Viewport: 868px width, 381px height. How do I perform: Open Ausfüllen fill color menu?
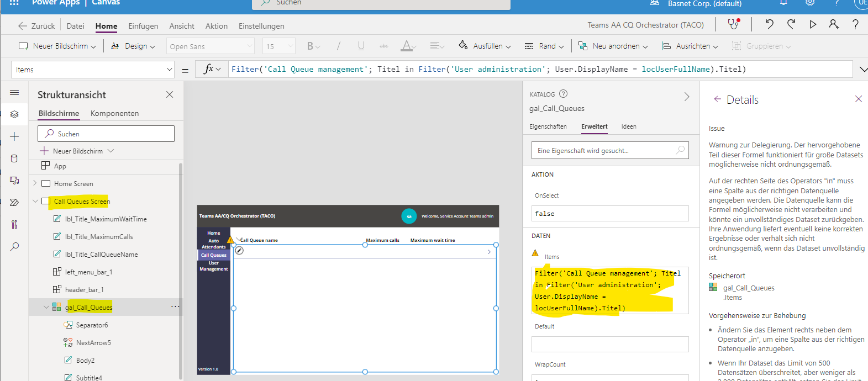click(x=485, y=46)
